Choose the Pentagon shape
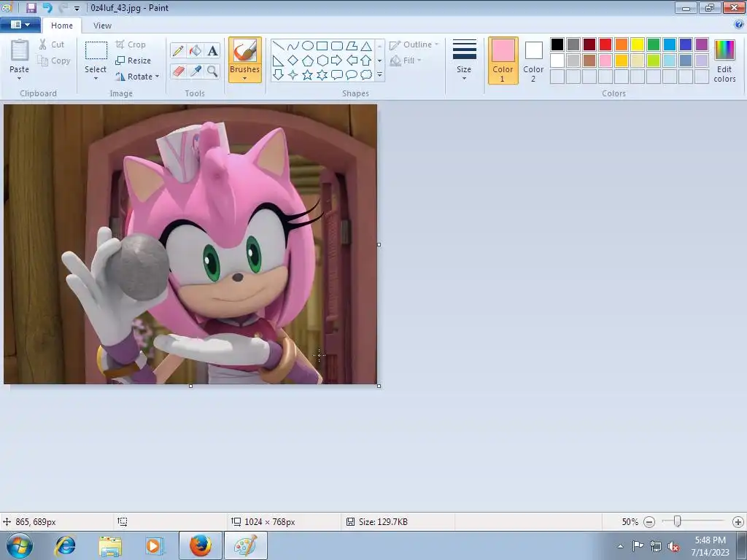The width and height of the screenshot is (747, 560). coord(308,61)
